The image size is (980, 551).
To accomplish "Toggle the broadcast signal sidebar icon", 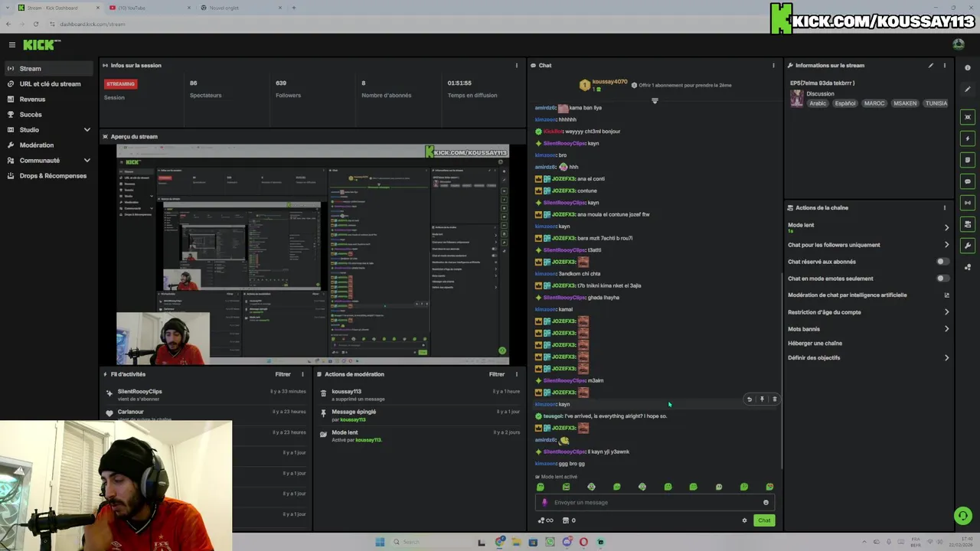I will [x=969, y=203].
